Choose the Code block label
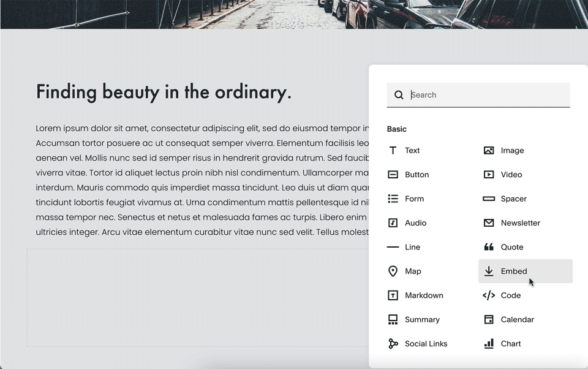 tap(510, 295)
